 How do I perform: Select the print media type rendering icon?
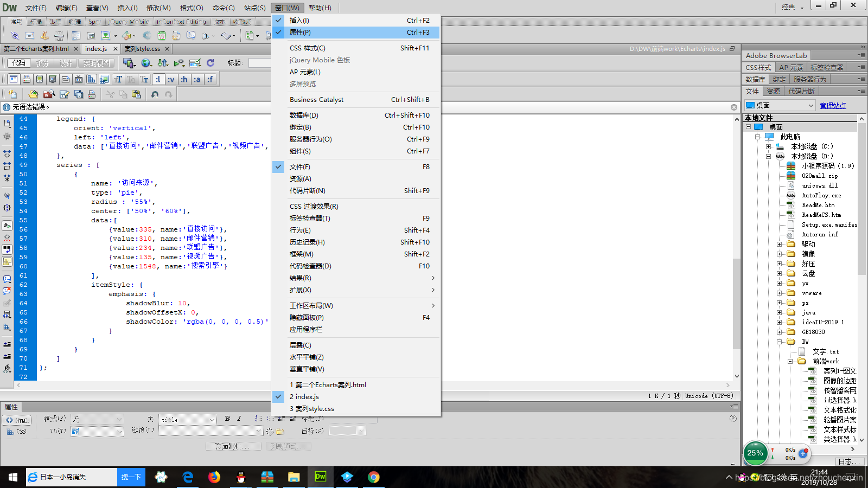pyautogui.click(x=27, y=79)
